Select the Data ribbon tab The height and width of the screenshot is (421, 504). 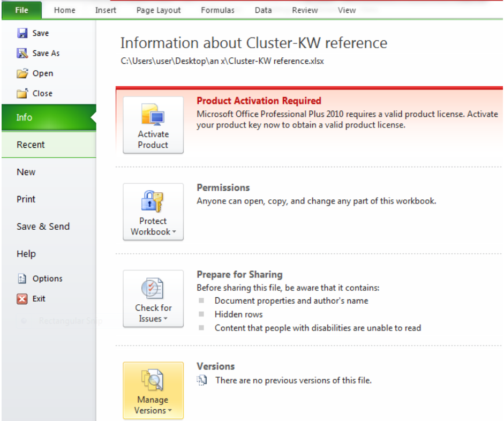coord(264,10)
